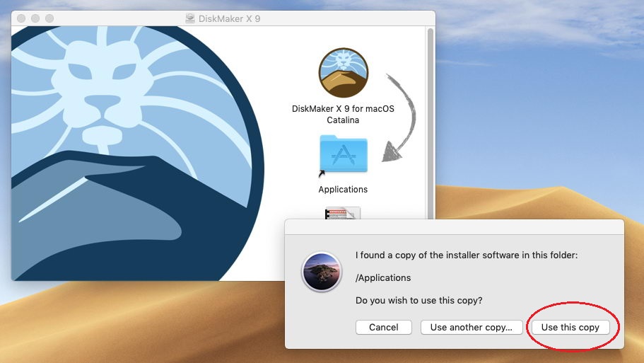Click the partly hidden document icon below Applications
The image size is (644, 363).
343,213
